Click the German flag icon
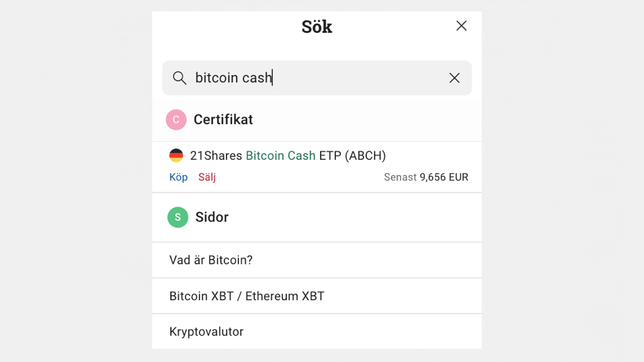The height and width of the screenshot is (362, 644). click(x=176, y=156)
